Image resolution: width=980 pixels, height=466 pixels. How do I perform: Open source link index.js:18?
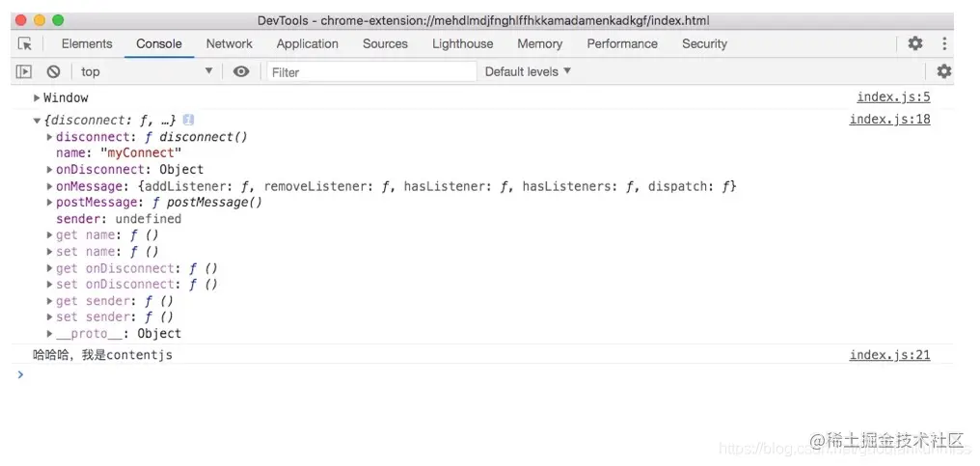[890, 120]
